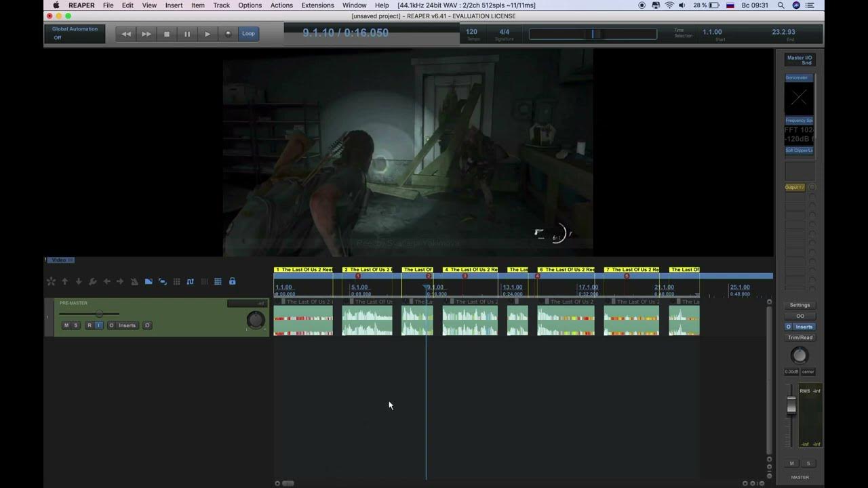Image resolution: width=868 pixels, height=488 pixels.
Task: Click the master volume fader
Action: pyautogui.click(x=791, y=405)
